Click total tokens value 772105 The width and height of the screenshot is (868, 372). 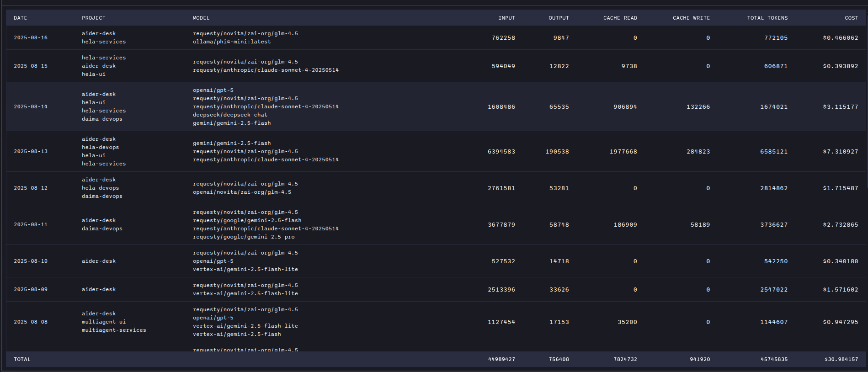(x=776, y=37)
